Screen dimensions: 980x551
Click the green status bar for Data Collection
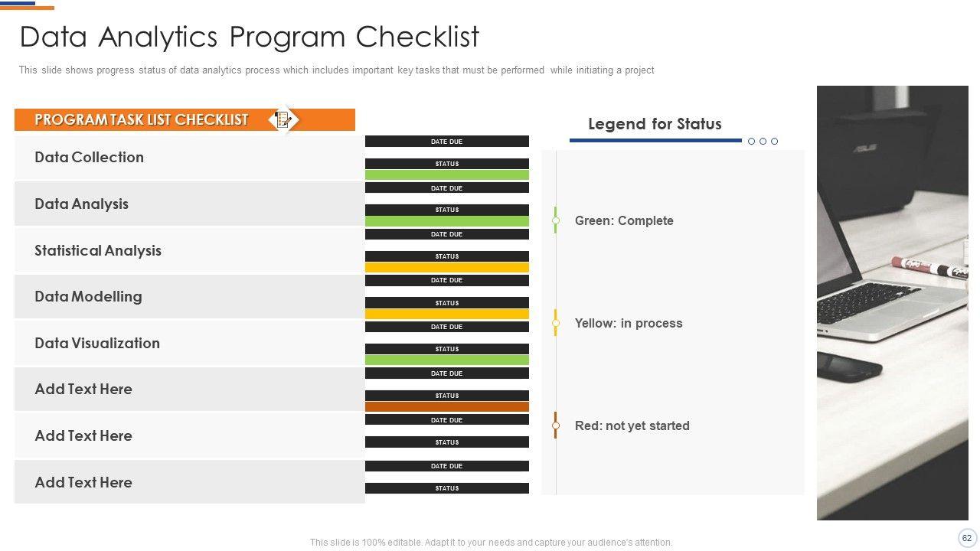(446, 175)
